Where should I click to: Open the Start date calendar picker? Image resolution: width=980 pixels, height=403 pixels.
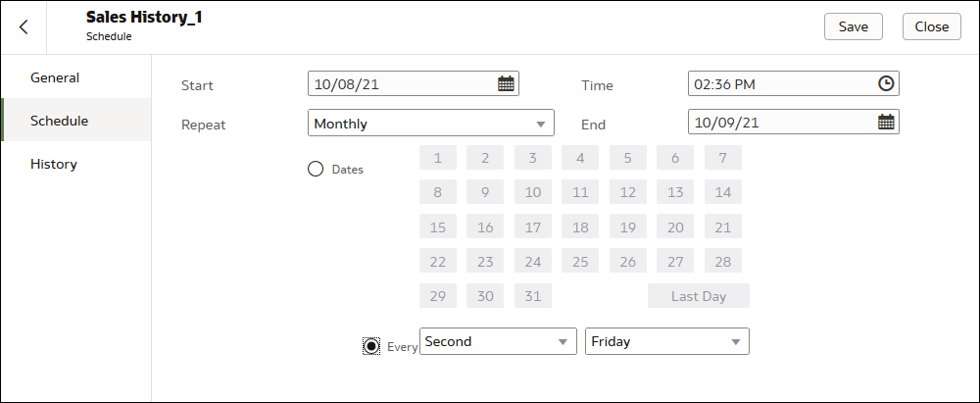coord(506,84)
